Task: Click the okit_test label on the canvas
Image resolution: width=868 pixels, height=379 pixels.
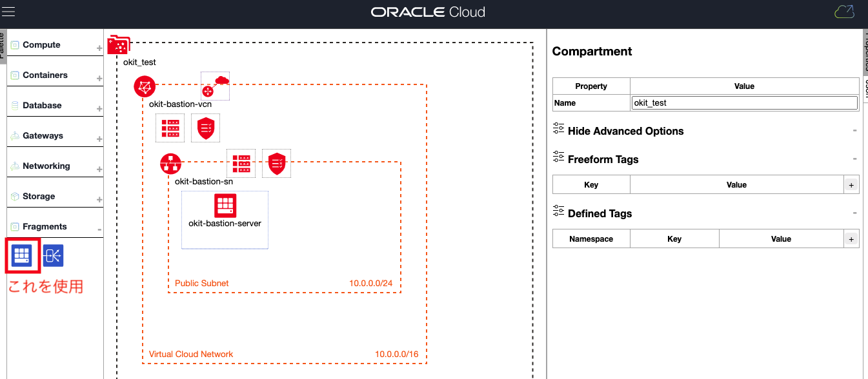Action: pyautogui.click(x=139, y=63)
